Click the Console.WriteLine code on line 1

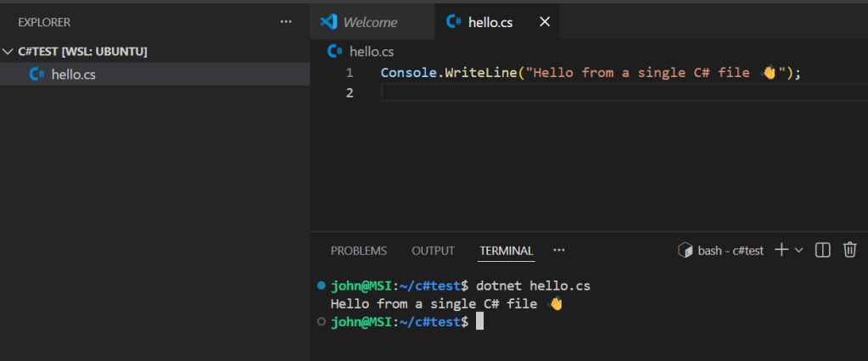[x=448, y=73]
